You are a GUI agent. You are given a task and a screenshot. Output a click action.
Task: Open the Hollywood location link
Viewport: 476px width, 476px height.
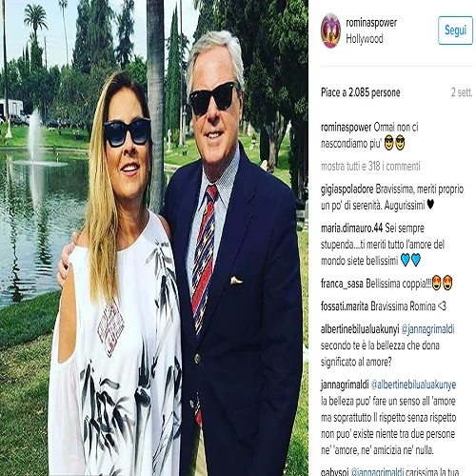[365, 39]
